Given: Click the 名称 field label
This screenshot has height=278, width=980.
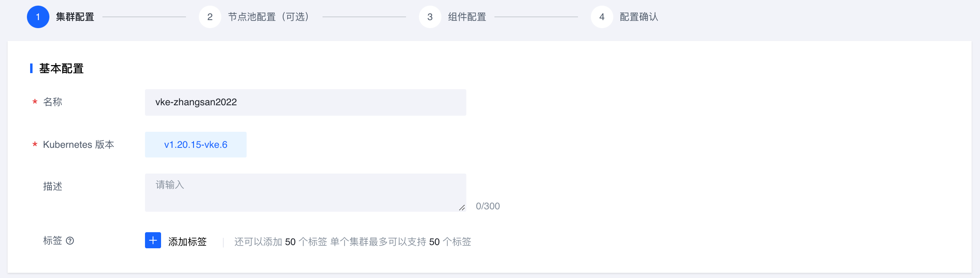Looking at the screenshot, I should tap(53, 102).
